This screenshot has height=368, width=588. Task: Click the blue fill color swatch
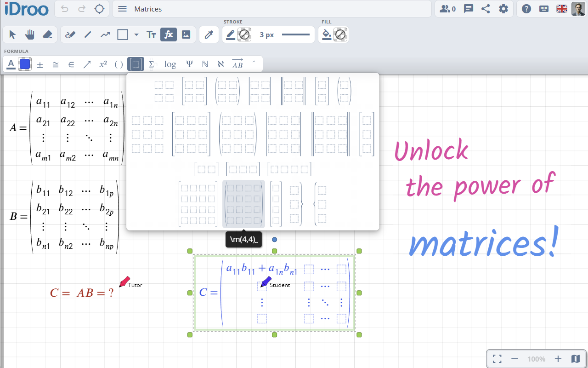coord(24,63)
